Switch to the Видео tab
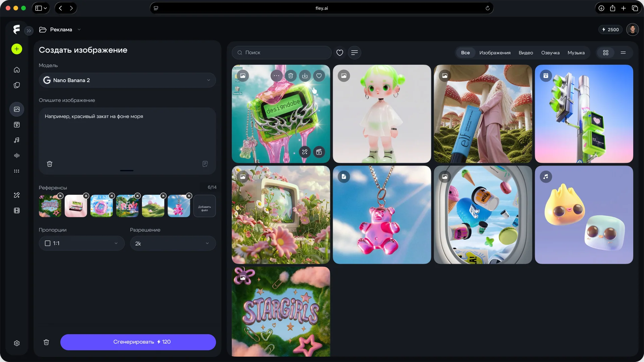Image resolution: width=644 pixels, height=362 pixels. (526, 53)
